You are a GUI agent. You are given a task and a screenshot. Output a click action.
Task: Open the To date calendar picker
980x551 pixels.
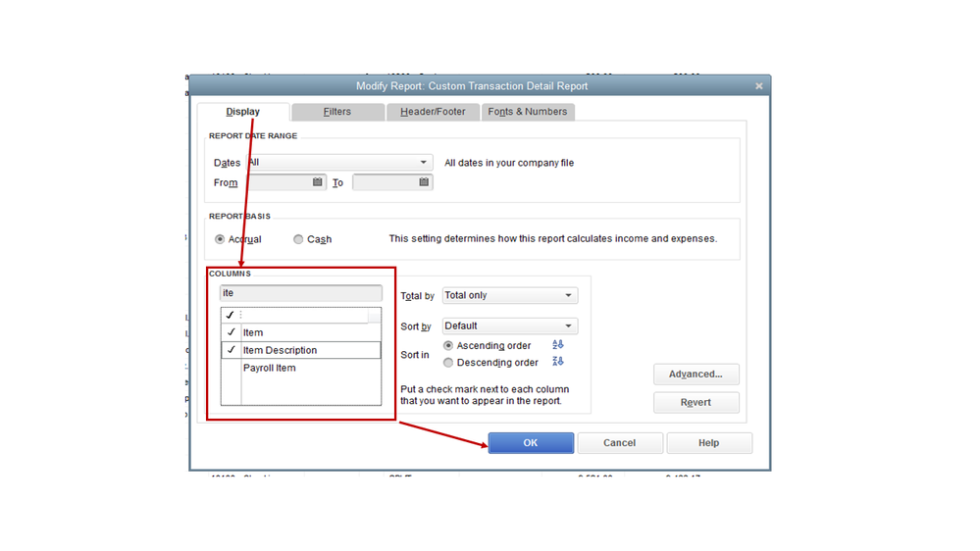click(x=424, y=181)
